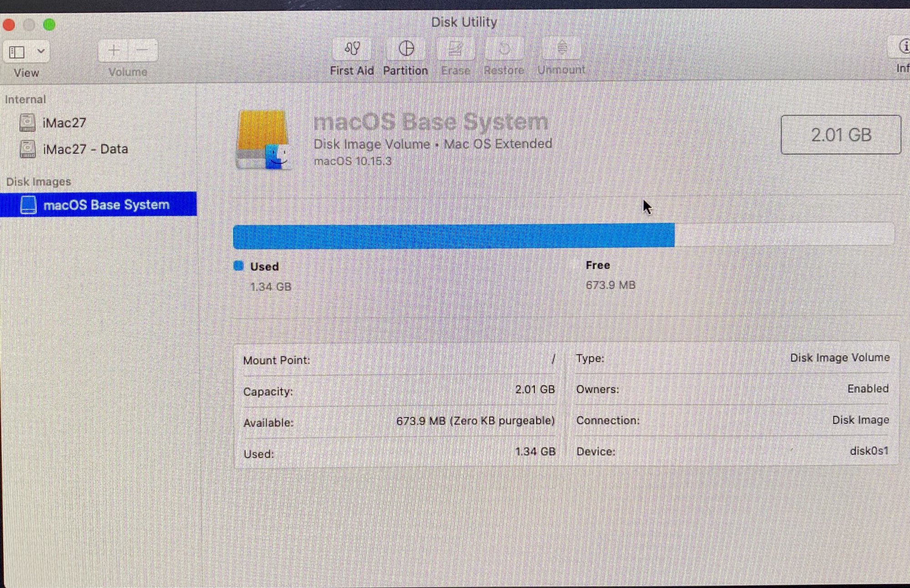The width and height of the screenshot is (910, 588).
Task: Click the Disk Images section header
Action: [x=39, y=182]
